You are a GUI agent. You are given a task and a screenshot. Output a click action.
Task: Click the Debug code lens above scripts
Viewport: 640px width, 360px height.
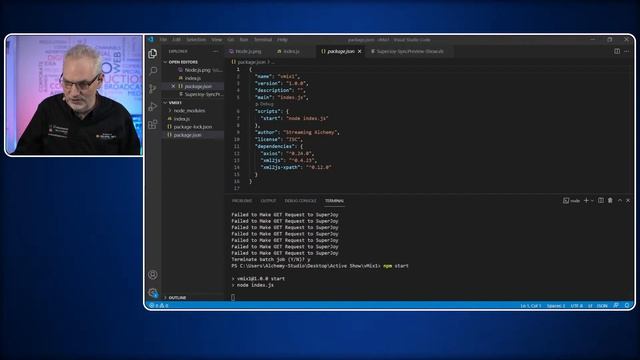tap(264, 104)
